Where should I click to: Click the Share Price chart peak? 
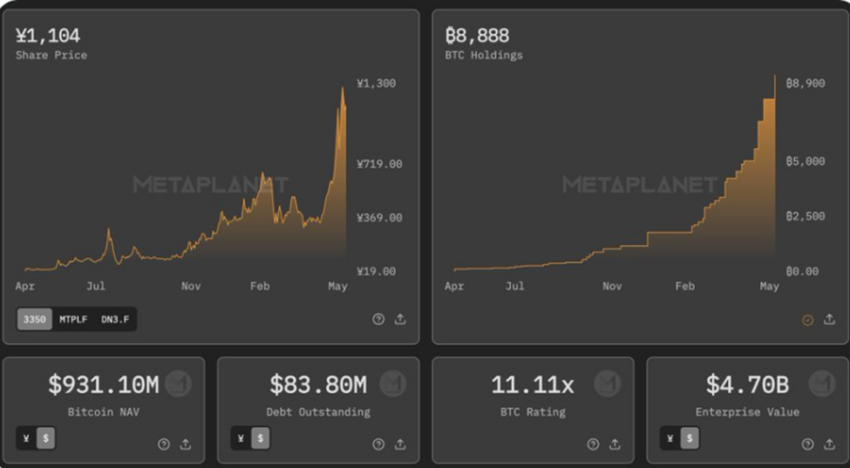click(x=343, y=88)
